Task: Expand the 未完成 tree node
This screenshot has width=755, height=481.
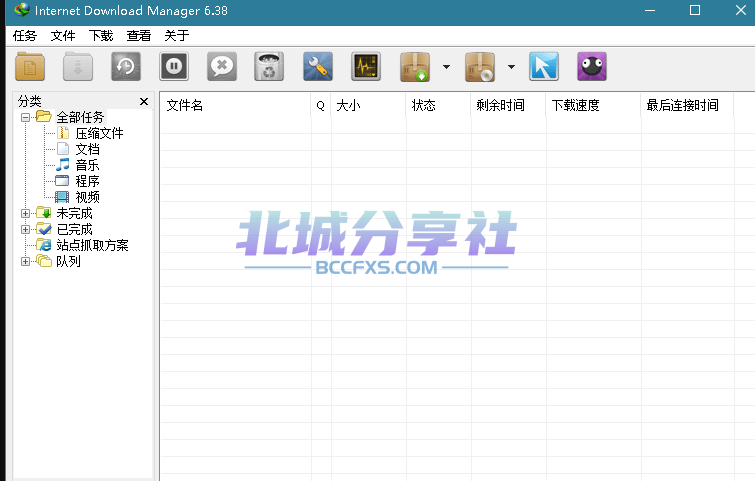Action: [x=26, y=213]
